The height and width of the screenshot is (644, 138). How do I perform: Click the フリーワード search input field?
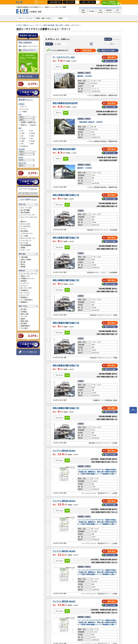(x=28, y=194)
